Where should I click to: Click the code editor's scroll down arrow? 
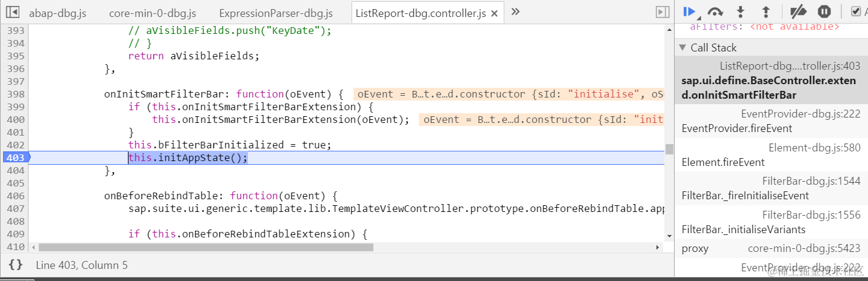click(669, 236)
